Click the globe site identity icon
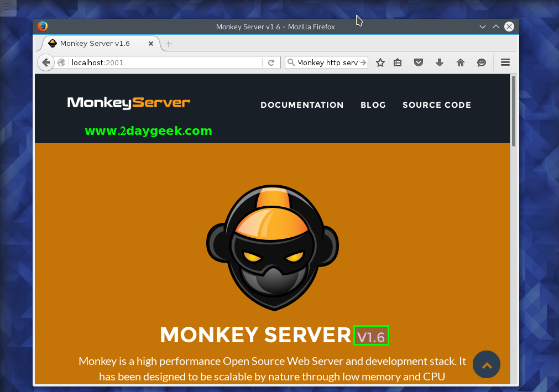This screenshot has height=392, width=559. pyautogui.click(x=61, y=63)
